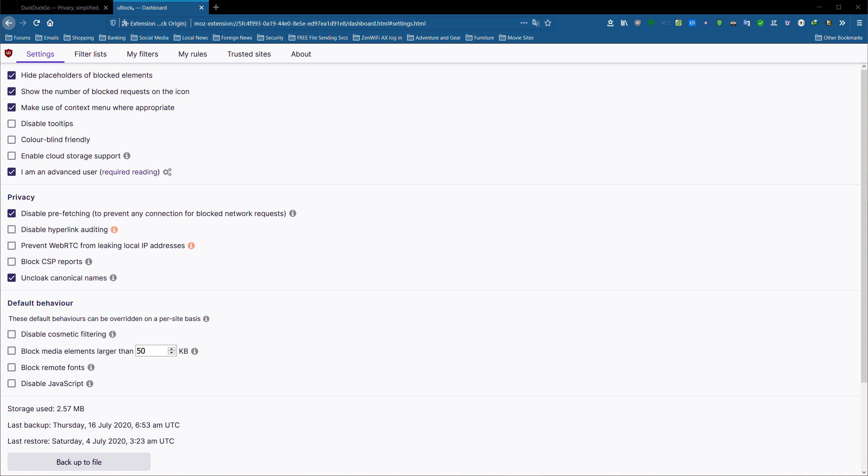
Task: Click the uBlock Origin toolbar shield icon
Action: pos(637,23)
